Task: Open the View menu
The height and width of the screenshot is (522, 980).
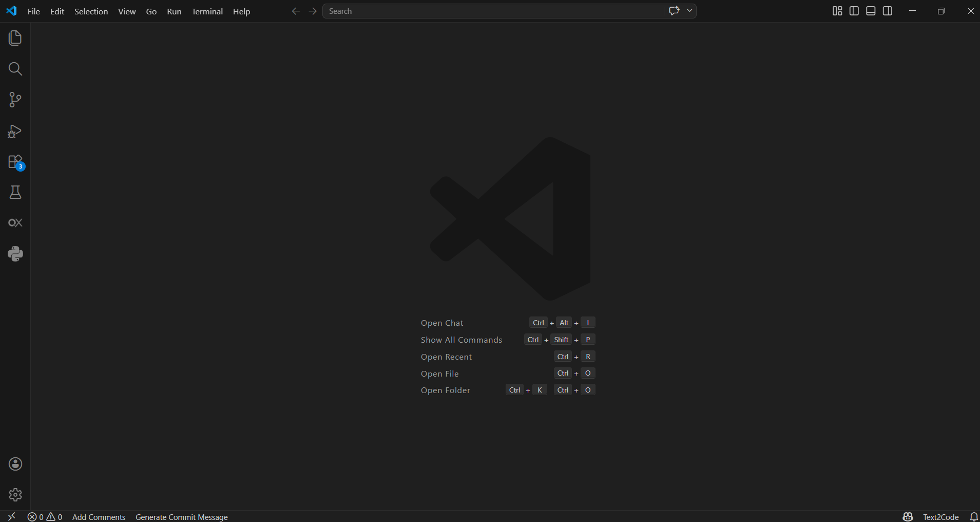Action: [x=127, y=11]
